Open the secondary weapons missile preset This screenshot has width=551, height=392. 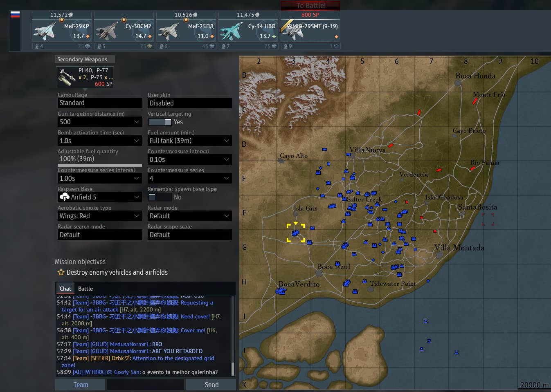click(x=85, y=77)
